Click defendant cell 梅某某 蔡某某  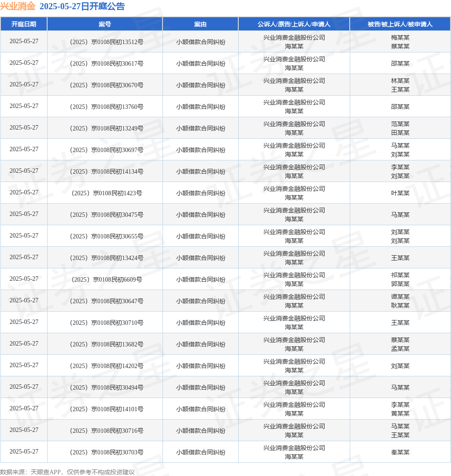400,42
